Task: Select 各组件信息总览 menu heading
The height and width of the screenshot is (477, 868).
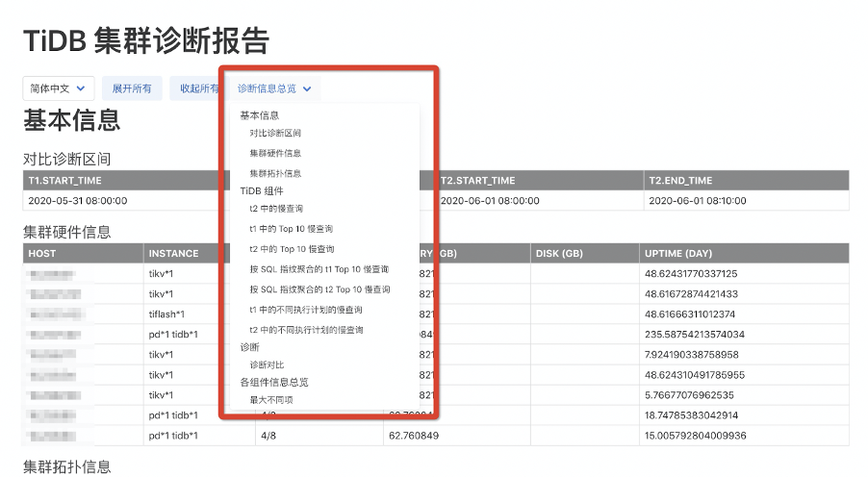Action: tap(274, 383)
